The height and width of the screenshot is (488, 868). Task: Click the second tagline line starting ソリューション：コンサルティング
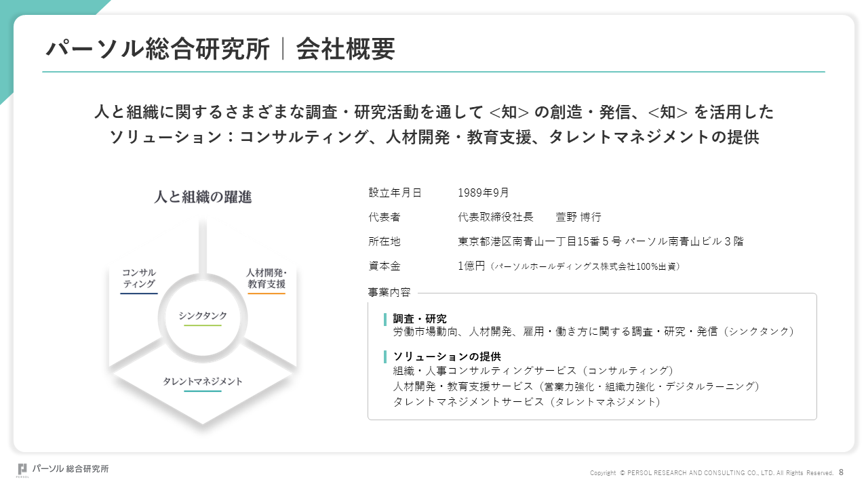[x=434, y=136]
